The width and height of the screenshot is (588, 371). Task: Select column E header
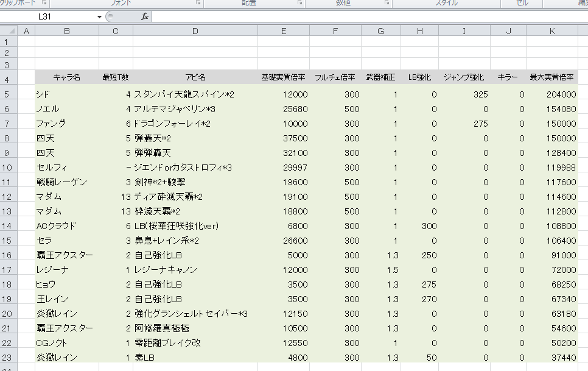coord(284,32)
